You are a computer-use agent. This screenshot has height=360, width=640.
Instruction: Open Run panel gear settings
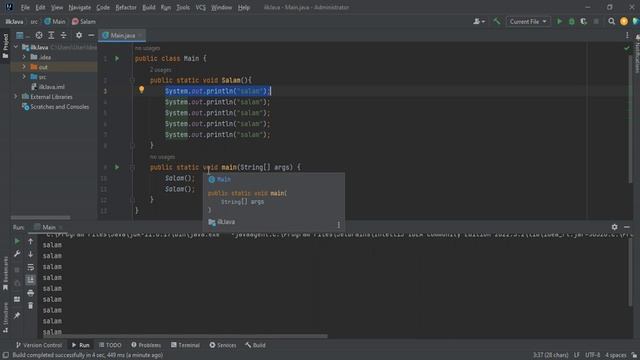pos(614,227)
